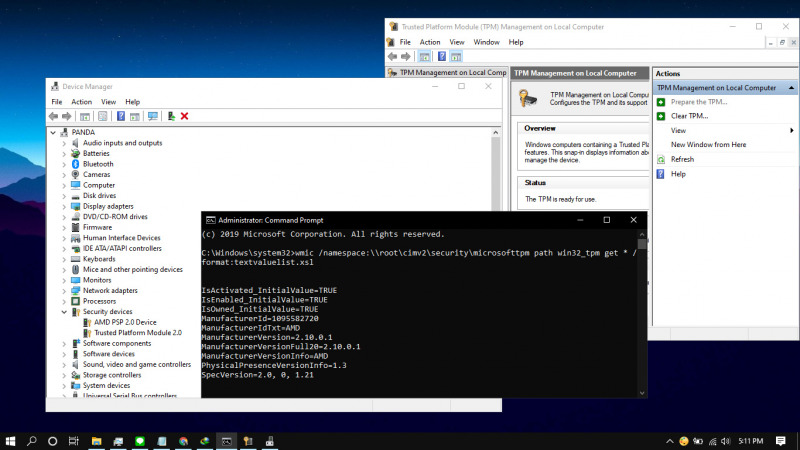Open Window menu in TPM Management
The width and height of the screenshot is (800, 450).
(486, 42)
